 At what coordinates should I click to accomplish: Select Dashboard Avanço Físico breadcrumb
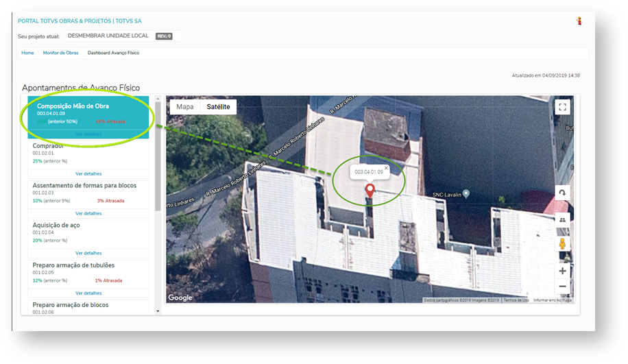point(113,53)
